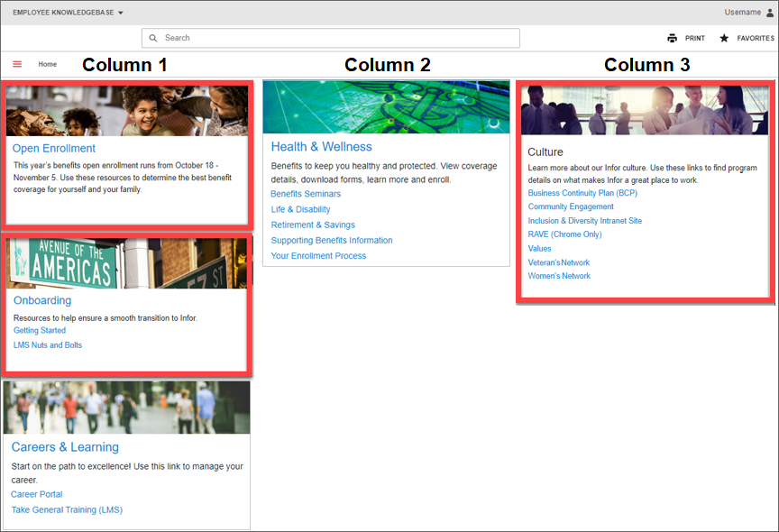
Task: Open the Community Engagement link
Action: click(x=571, y=206)
